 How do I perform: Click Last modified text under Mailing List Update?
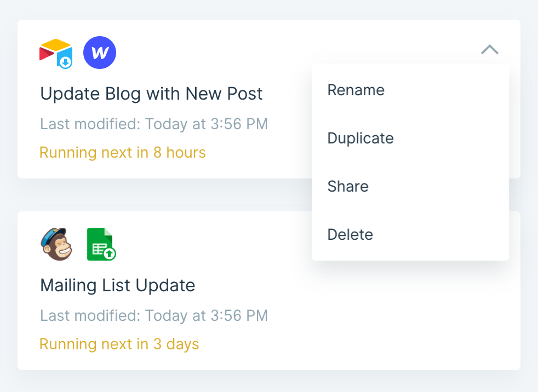(x=154, y=315)
